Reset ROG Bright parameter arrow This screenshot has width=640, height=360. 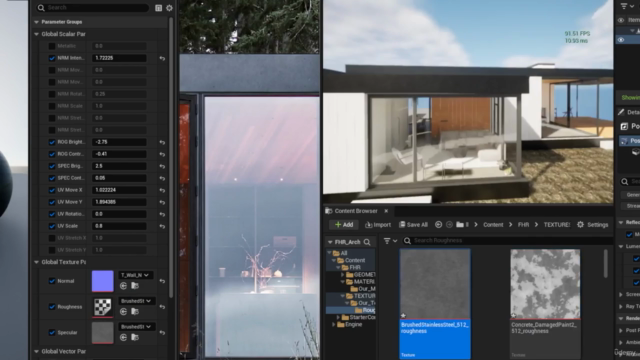[162, 142]
